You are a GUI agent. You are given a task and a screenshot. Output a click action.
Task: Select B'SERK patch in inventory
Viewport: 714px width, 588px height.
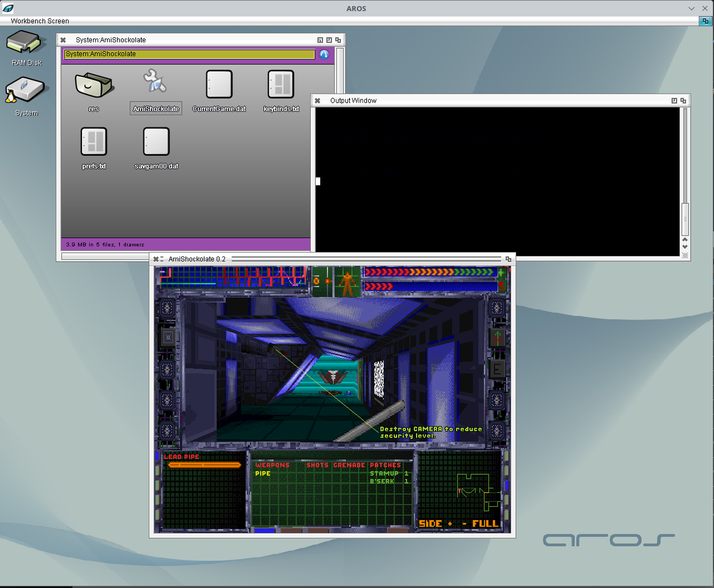(x=389, y=481)
